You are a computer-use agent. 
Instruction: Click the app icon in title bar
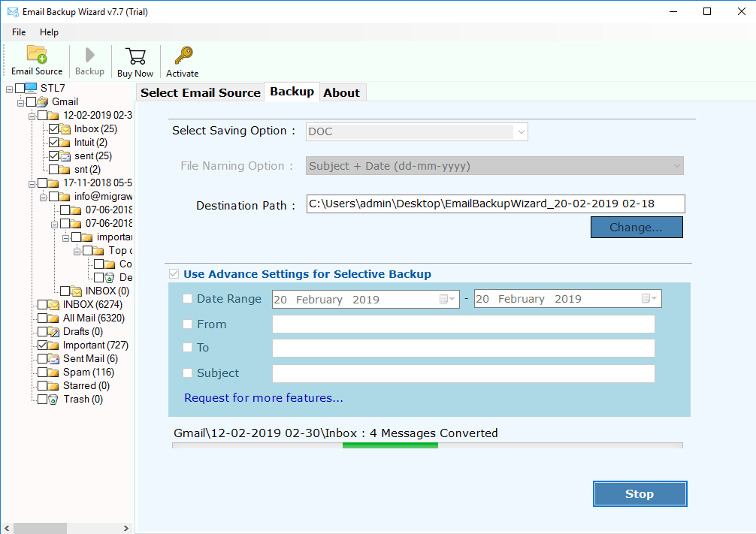tap(13, 11)
